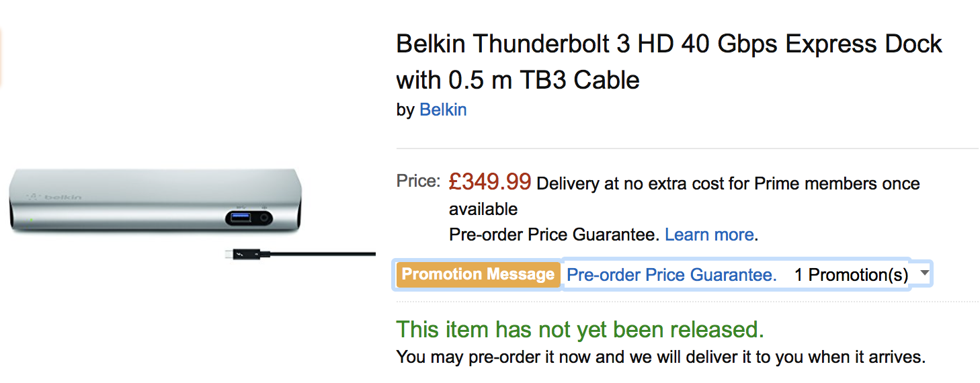The width and height of the screenshot is (980, 383).
Task: Click the Belkin brand link
Action: (442, 110)
